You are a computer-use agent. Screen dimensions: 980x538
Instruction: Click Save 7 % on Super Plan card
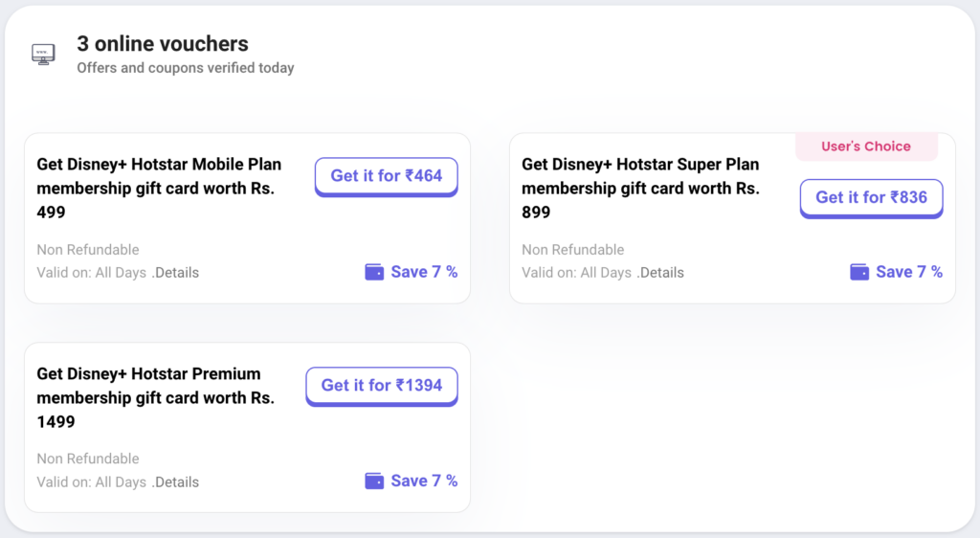(909, 272)
